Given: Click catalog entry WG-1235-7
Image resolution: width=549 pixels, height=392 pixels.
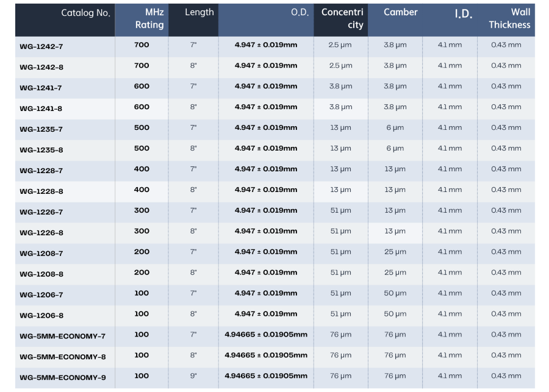Looking at the screenshot, I should (x=41, y=129).
